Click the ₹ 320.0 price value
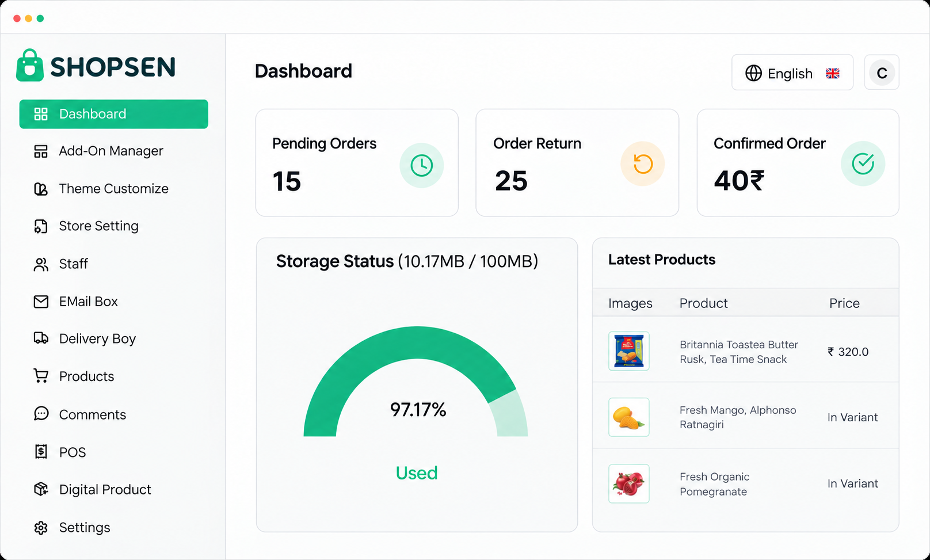Screen dimensions: 930x560 (x=848, y=352)
